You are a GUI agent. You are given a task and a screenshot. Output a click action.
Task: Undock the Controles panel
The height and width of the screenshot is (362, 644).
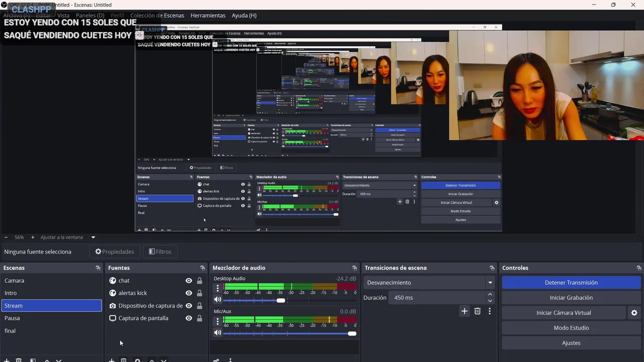639,268
